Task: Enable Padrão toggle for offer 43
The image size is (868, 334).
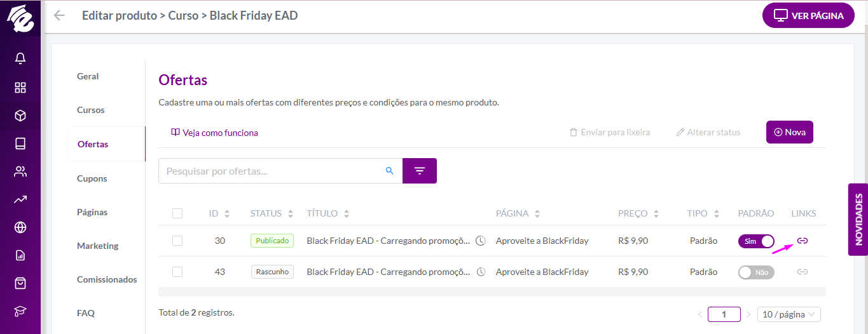Action: (x=756, y=272)
